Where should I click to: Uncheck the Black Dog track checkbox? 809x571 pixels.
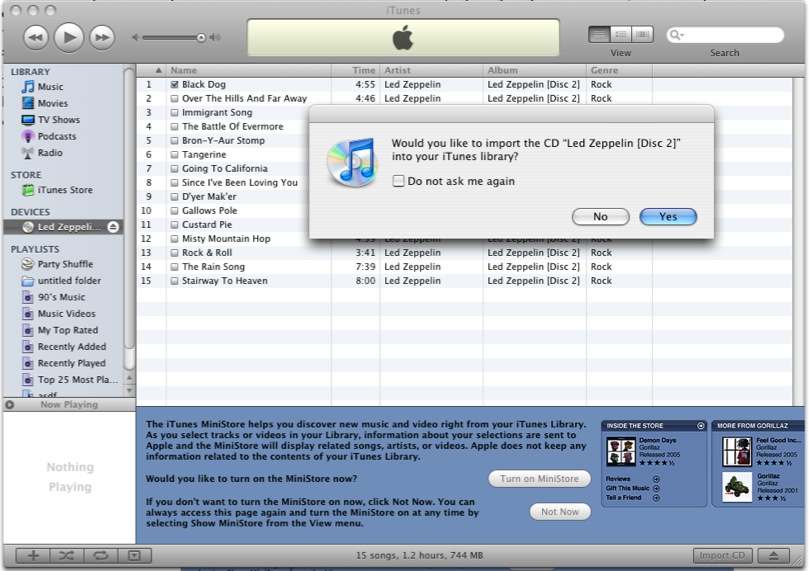pos(174,85)
